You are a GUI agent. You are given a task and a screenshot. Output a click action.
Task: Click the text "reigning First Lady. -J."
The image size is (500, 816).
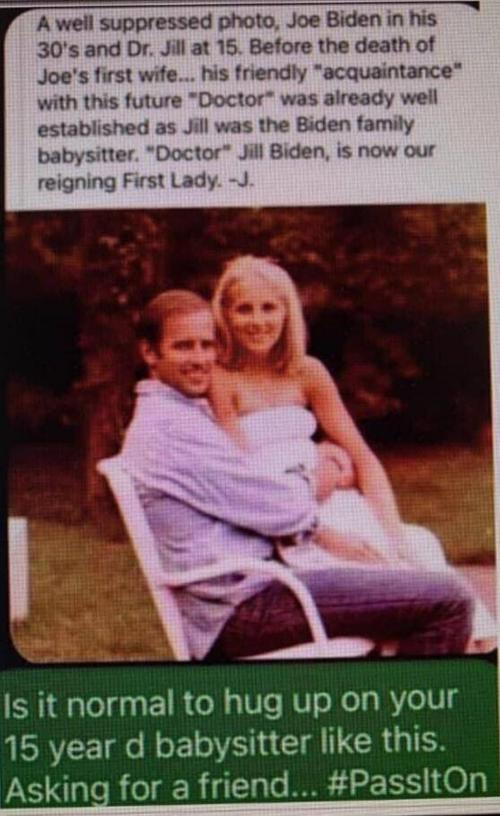tap(146, 181)
